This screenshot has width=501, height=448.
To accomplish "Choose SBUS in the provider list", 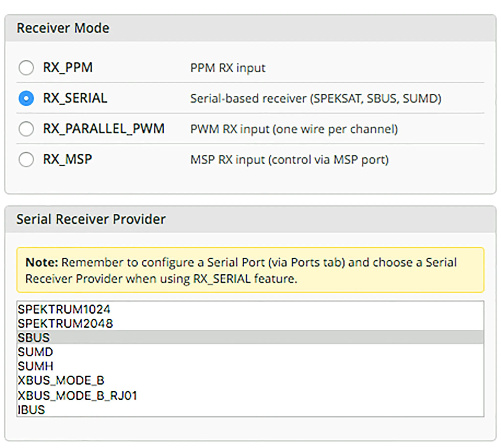I will pyautogui.click(x=34, y=338).
